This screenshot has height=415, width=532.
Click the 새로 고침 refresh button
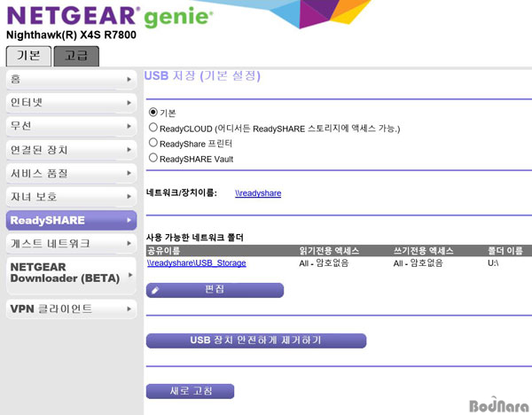pyautogui.click(x=190, y=391)
